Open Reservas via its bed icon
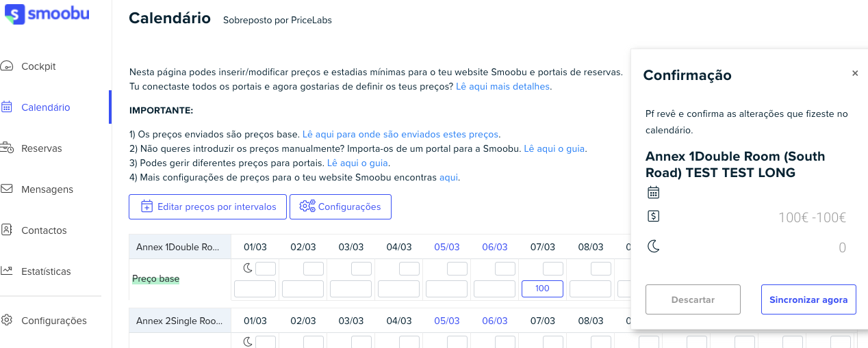The height and width of the screenshot is (348, 868). (7, 148)
